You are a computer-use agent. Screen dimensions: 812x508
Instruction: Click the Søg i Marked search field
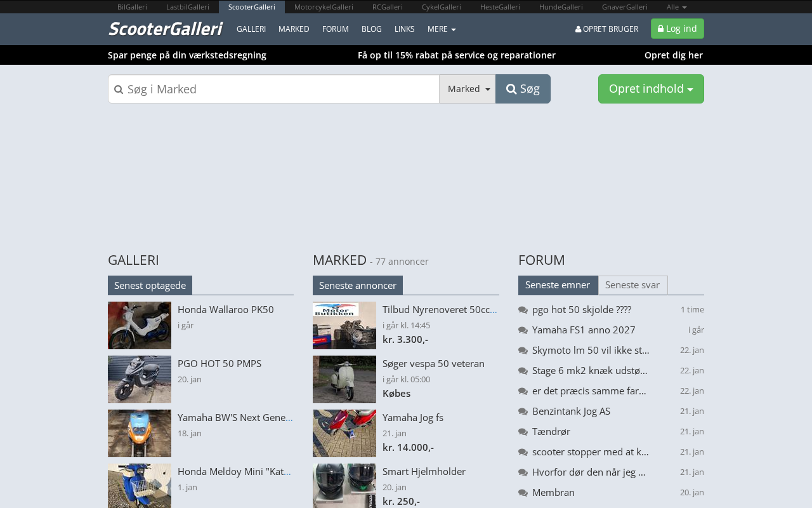[273, 89]
